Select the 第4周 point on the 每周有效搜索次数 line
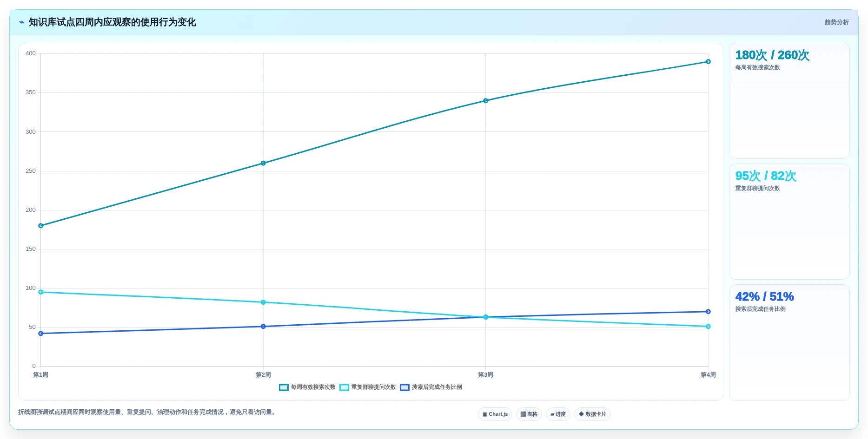 pos(708,62)
